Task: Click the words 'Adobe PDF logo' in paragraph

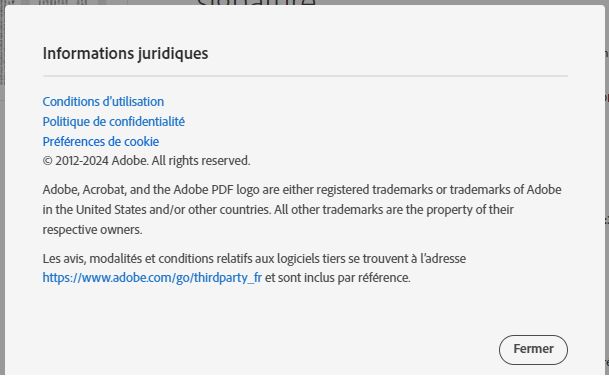Action: pyautogui.click(x=216, y=190)
